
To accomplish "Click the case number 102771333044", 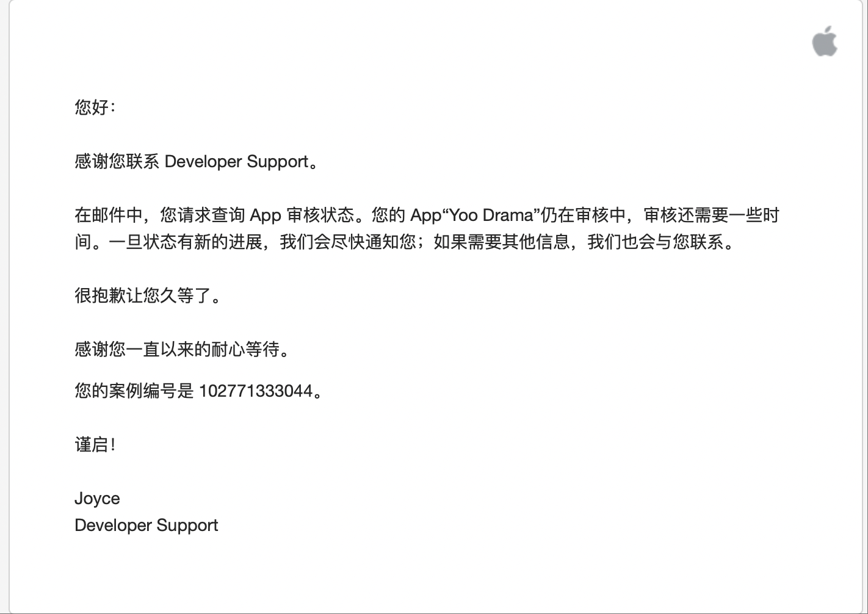I will 256,391.
